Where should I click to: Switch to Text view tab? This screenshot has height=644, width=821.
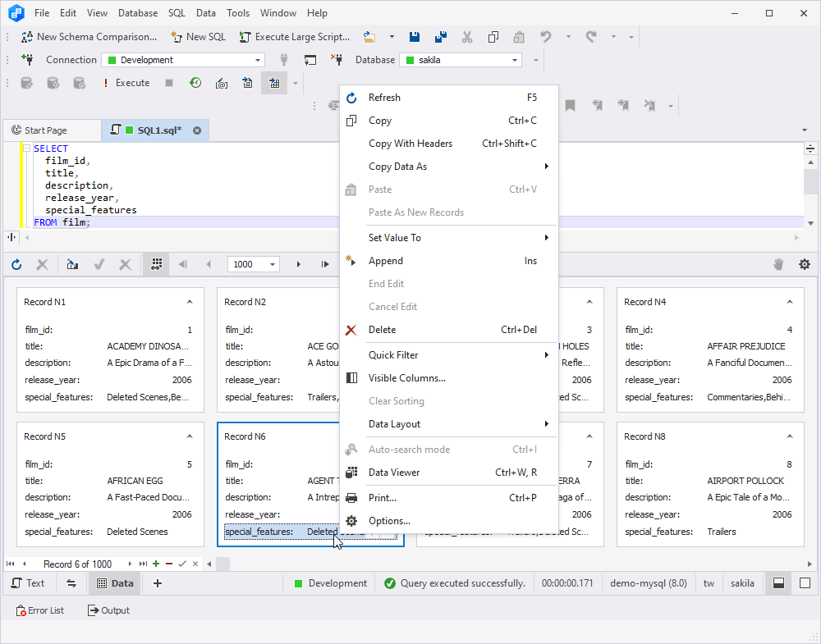coord(28,583)
